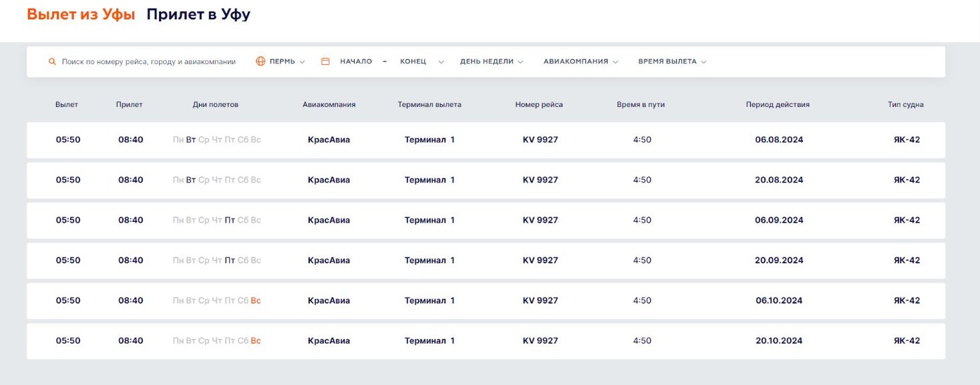This screenshot has width=980, height=385.
Task: Click the location pin icon beside ПЕРМЬ
Action: point(260,61)
